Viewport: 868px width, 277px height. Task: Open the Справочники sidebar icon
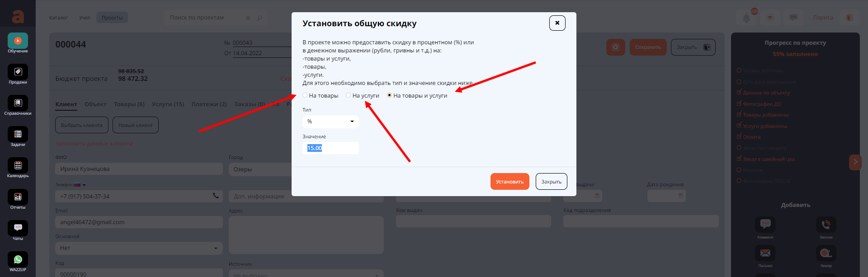[x=18, y=103]
